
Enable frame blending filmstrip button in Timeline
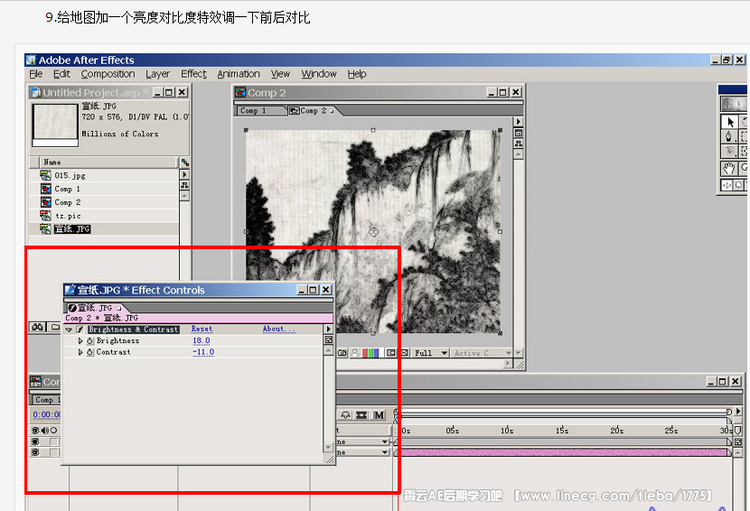pyautogui.click(x=362, y=415)
